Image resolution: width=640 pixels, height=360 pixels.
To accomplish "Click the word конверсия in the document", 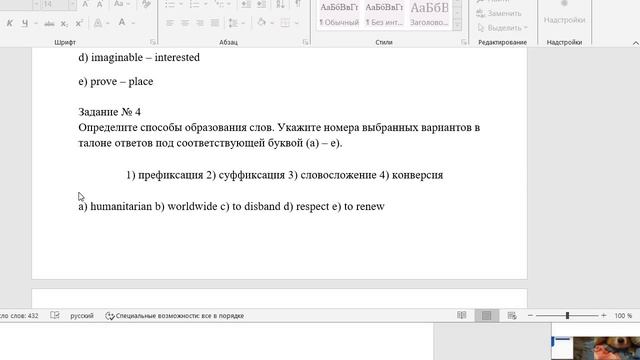I will coord(417,175).
